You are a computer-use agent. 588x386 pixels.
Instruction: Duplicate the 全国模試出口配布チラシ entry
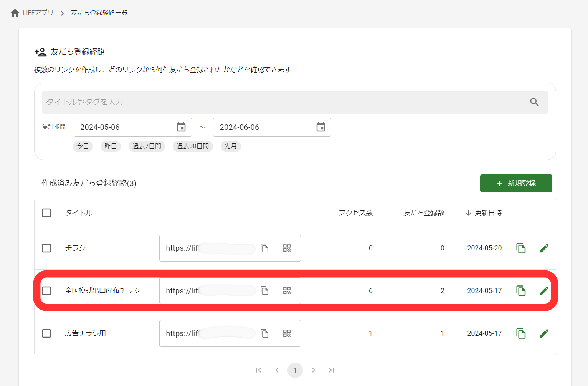521,291
